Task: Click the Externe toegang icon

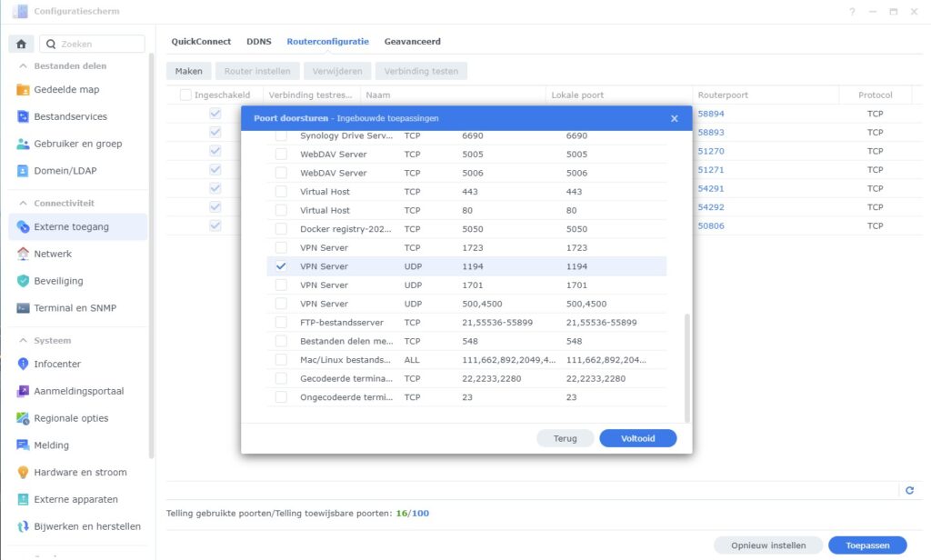Action: (x=23, y=227)
